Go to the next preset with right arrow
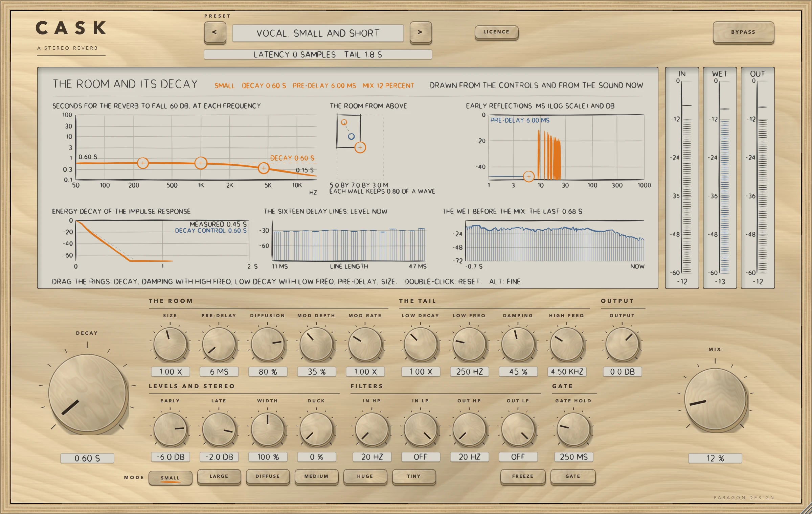Viewport: 812px width, 514px height. [x=421, y=32]
